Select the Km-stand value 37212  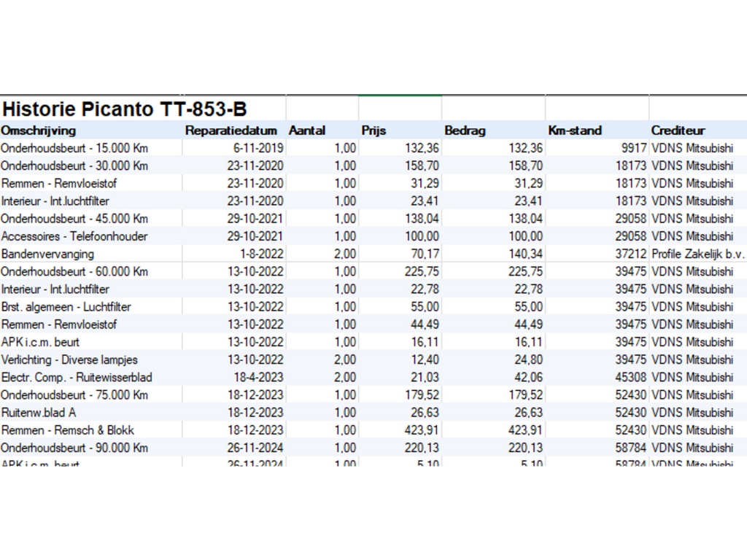pyautogui.click(x=630, y=254)
